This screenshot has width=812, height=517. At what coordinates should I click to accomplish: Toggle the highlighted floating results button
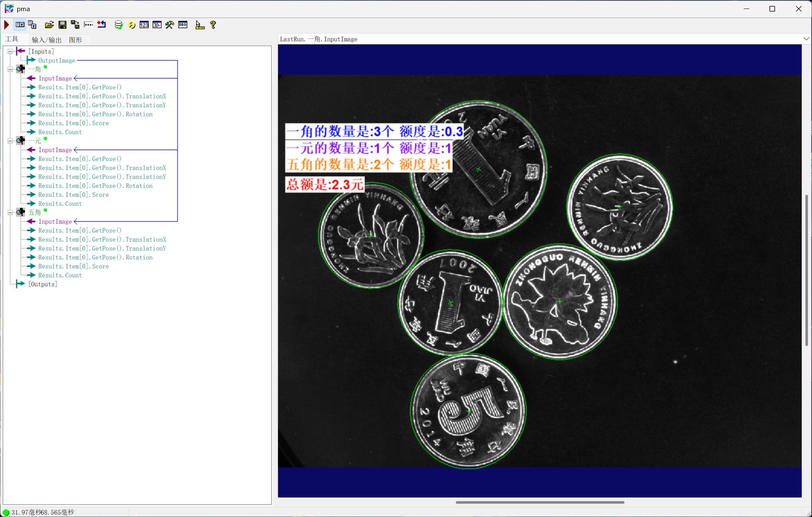[x=20, y=25]
